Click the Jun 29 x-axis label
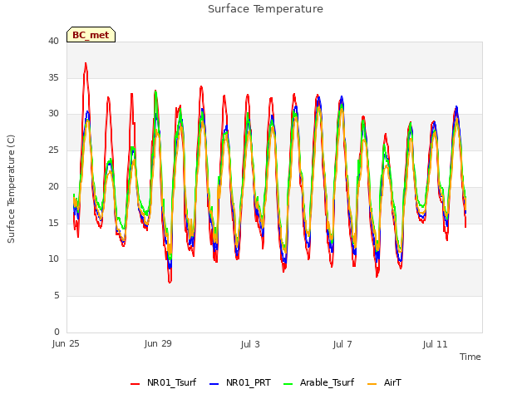Image resolution: width=532 pixels, height=399 pixels. click(158, 344)
